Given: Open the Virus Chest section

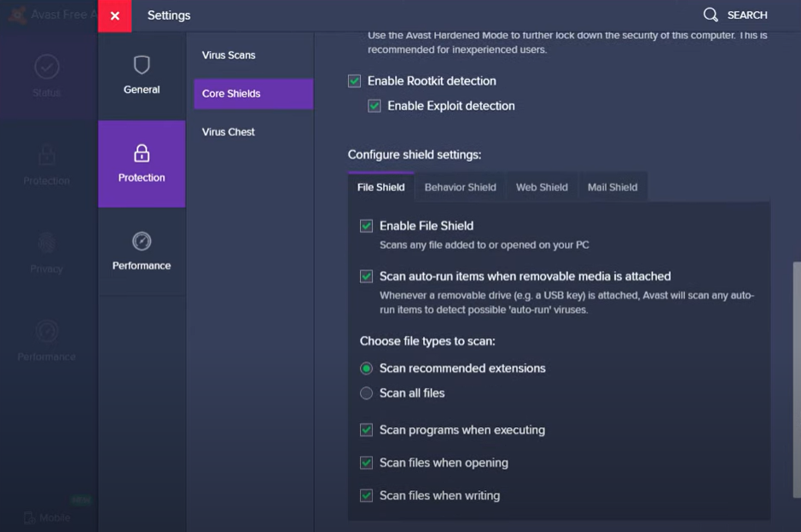Looking at the screenshot, I should (229, 132).
